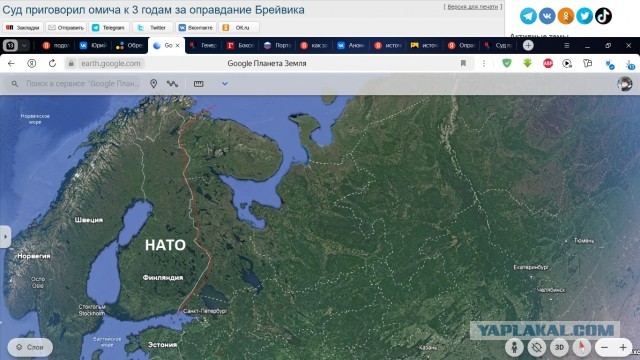640x360 pixels.
Task: Switch to the Бокс tab
Action: point(240,45)
